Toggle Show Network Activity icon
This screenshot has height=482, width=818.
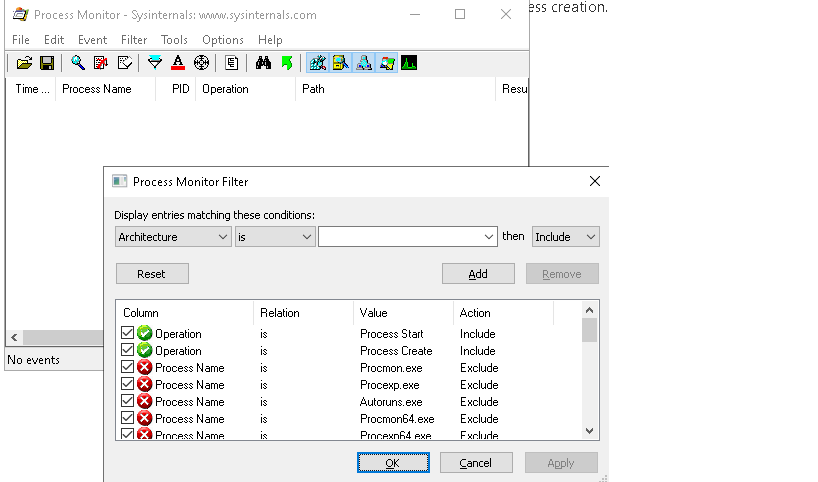(x=364, y=63)
